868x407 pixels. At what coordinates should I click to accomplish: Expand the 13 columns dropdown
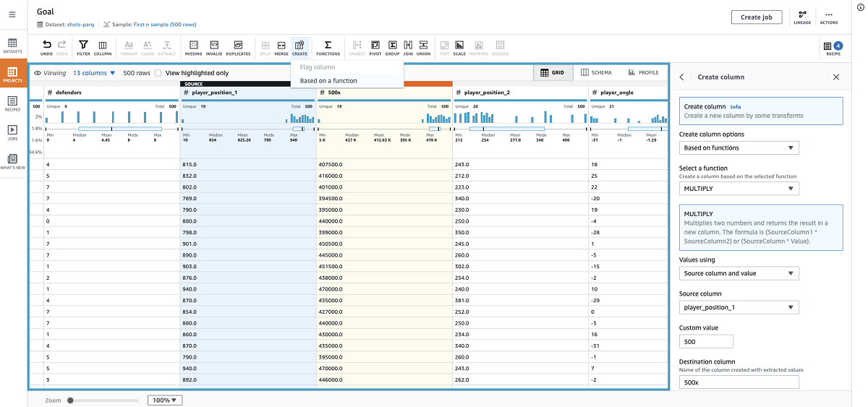point(93,73)
